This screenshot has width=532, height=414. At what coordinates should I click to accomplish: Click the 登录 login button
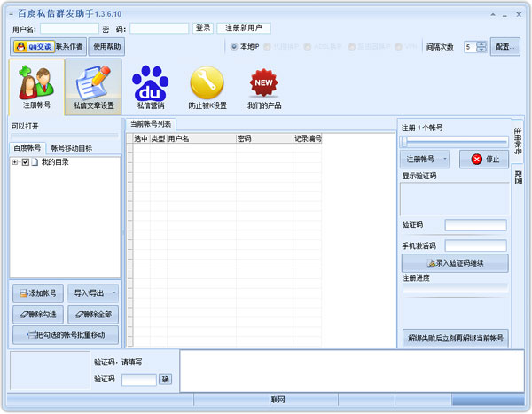[x=203, y=28]
